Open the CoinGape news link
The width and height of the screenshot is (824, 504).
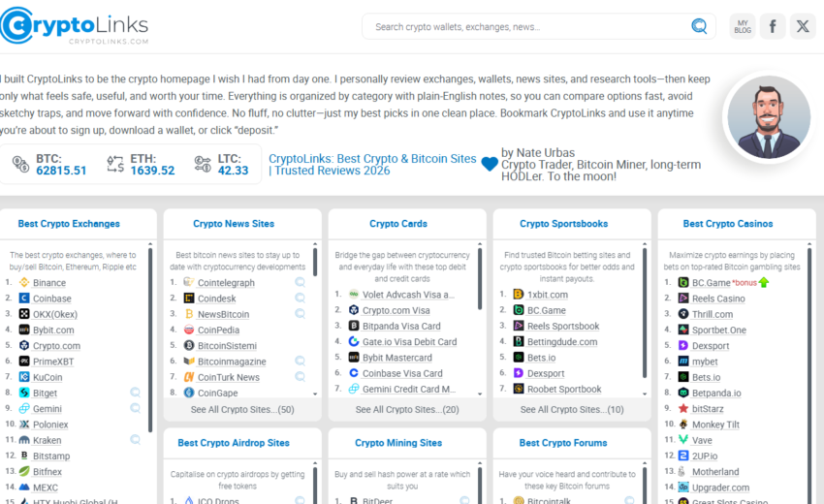217,394
